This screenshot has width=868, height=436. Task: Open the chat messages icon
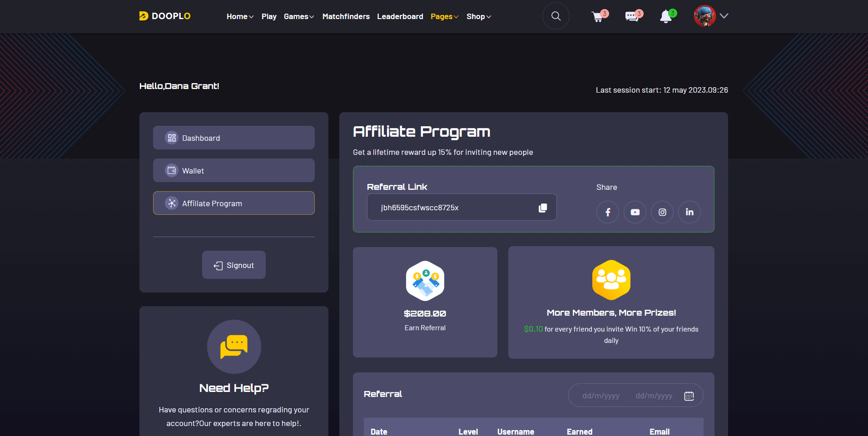point(632,17)
